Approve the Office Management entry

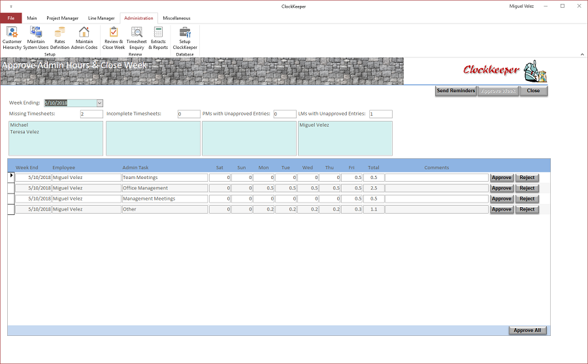point(502,188)
